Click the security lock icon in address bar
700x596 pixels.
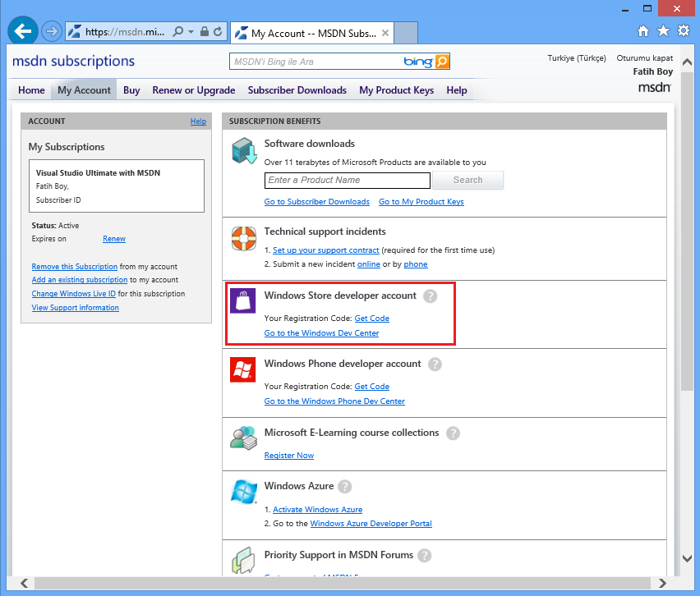coord(205,31)
